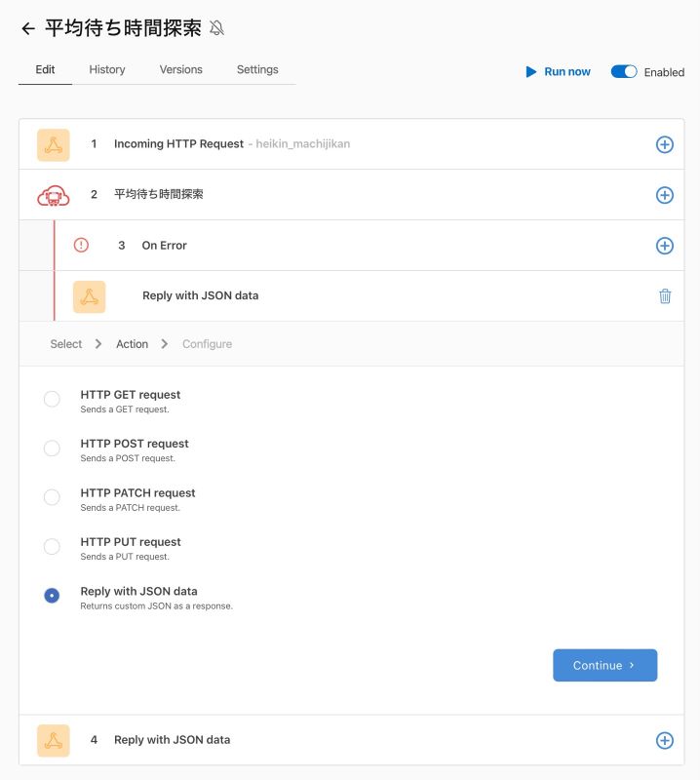Click the red cloud icon of step 2
The width and height of the screenshot is (700, 780).
click(54, 196)
